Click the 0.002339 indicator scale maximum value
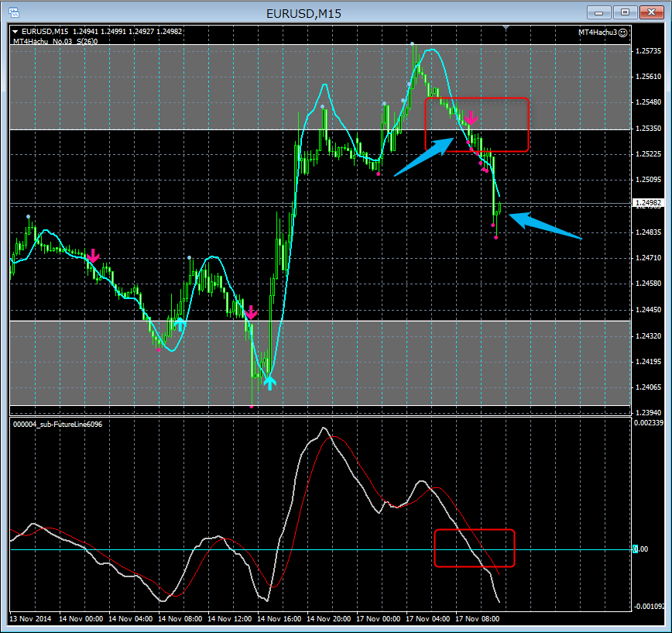The image size is (672, 633). (x=649, y=423)
